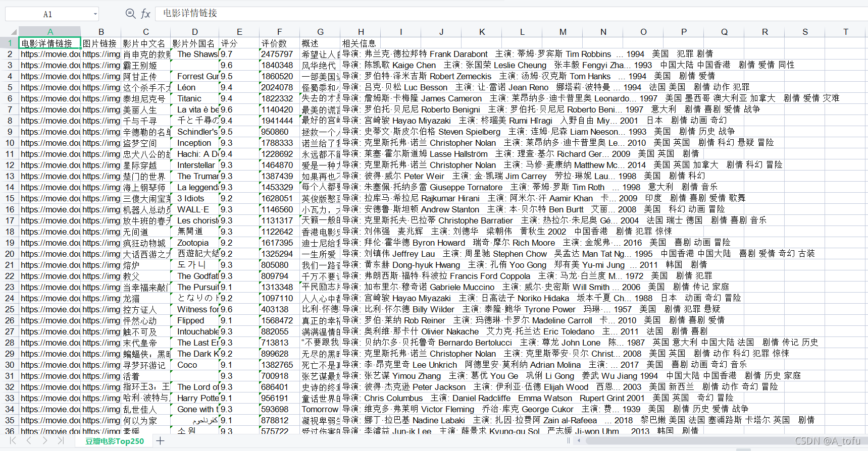Open the insert function fx button
This screenshot has height=451, width=868.
click(145, 14)
